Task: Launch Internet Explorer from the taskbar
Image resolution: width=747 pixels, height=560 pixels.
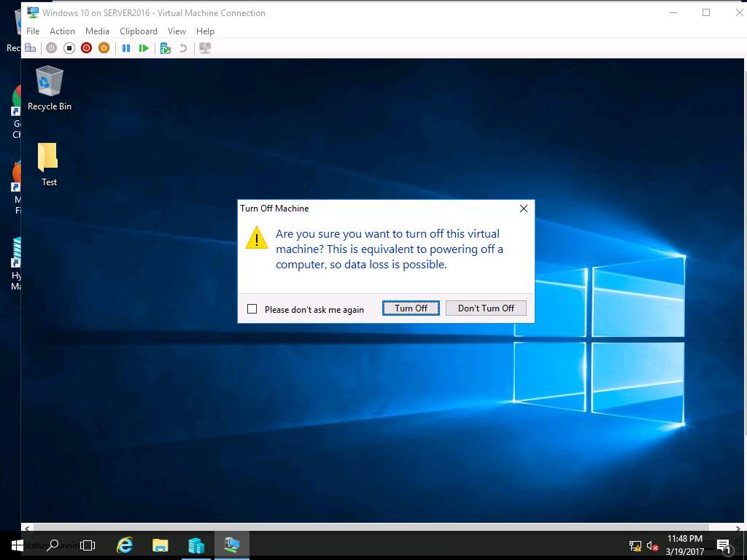Action: pos(125,545)
